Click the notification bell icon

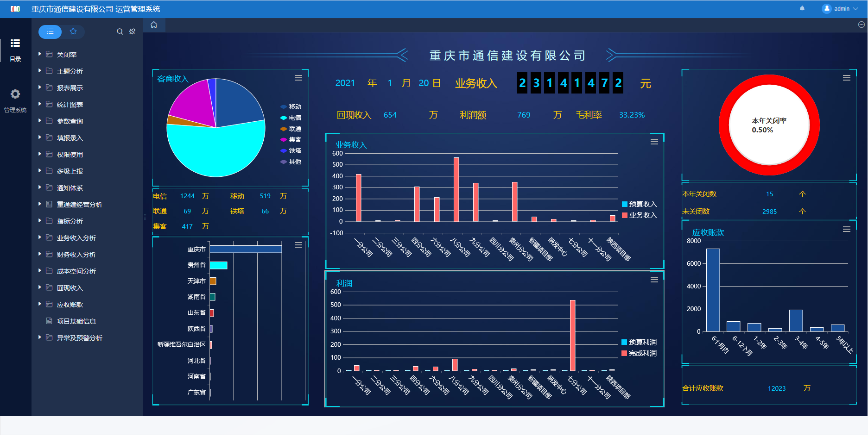click(802, 9)
